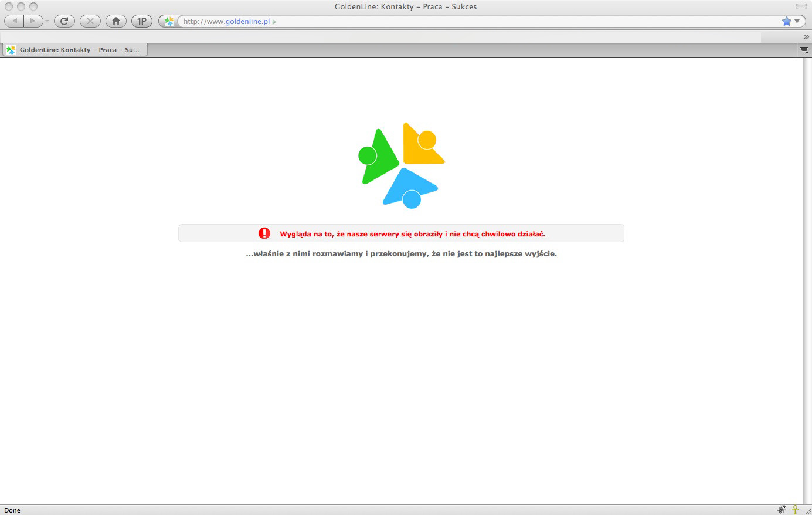
Task: Click the red exclamation error icon
Action: [x=264, y=233]
